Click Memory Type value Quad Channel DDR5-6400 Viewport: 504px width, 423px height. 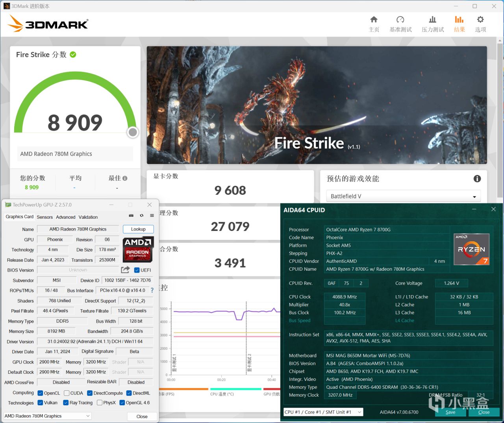[x=408, y=387]
